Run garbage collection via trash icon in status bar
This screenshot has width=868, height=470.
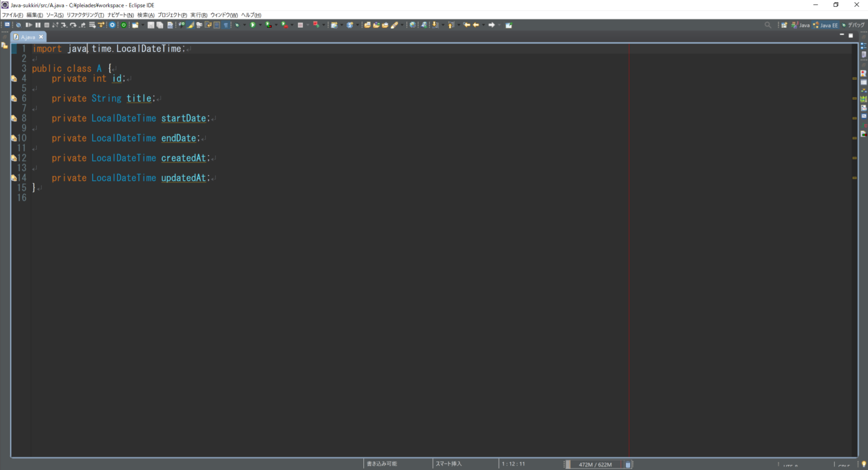628,464
